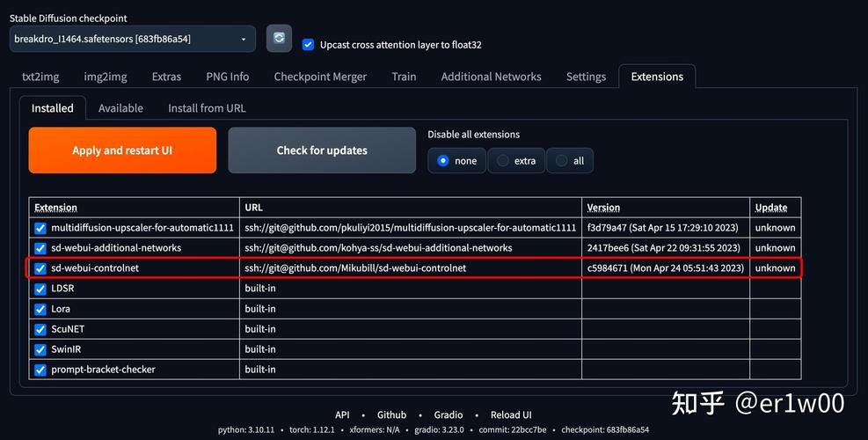Uncheck the LDSR built-in extension
This screenshot has height=440, width=868.
point(40,289)
